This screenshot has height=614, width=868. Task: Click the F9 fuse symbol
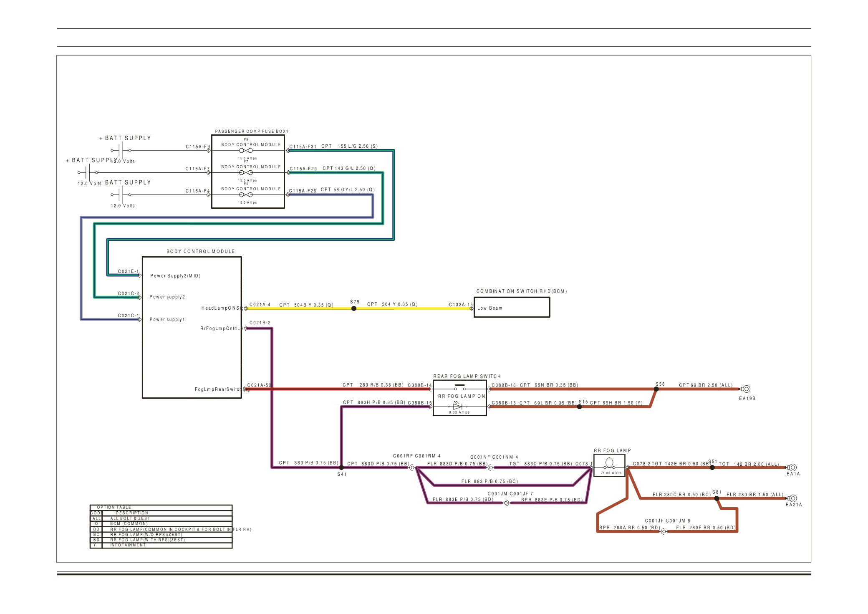[246, 150]
